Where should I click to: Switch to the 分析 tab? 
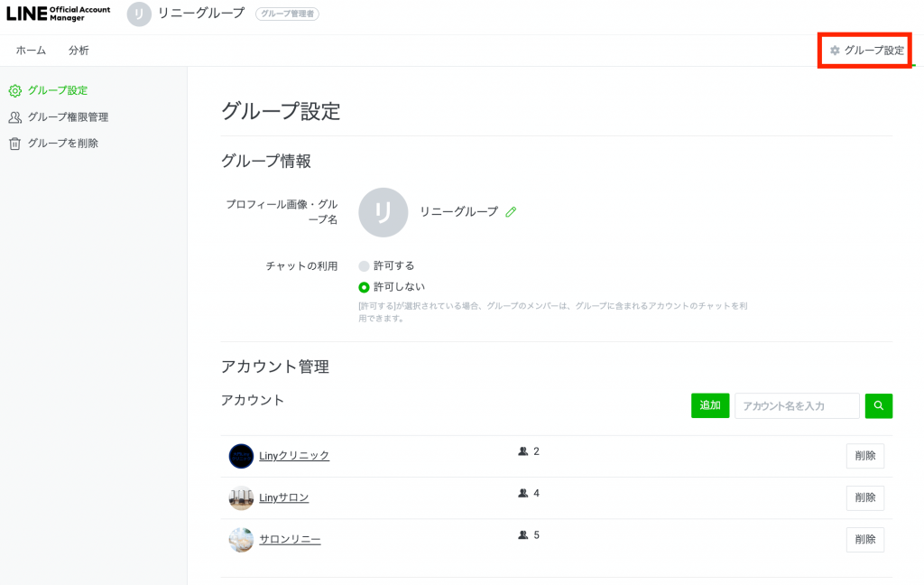click(78, 51)
